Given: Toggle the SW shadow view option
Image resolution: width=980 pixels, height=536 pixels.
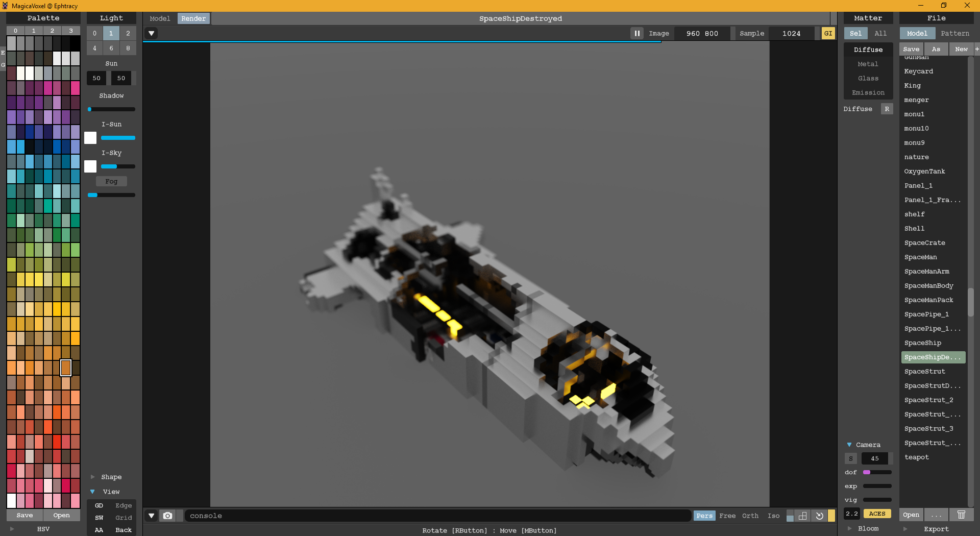Looking at the screenshot, I should point(99,518).
